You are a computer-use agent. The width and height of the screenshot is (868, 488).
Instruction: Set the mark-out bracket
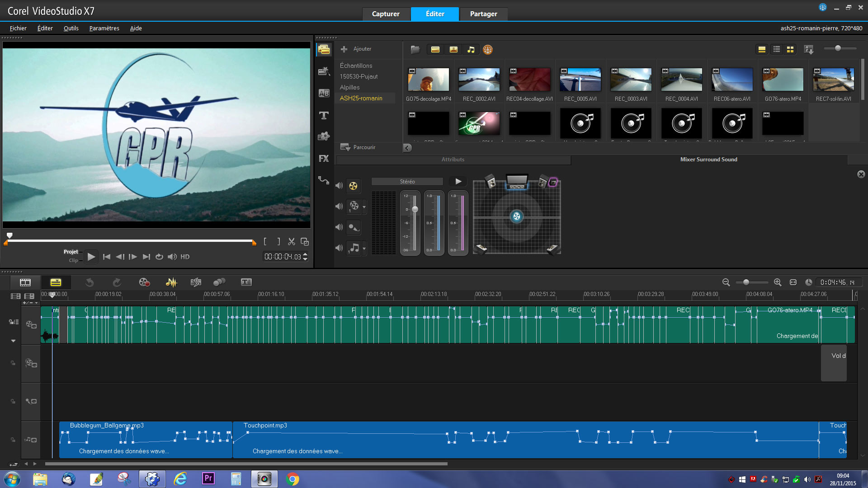(x=278, y=242)
